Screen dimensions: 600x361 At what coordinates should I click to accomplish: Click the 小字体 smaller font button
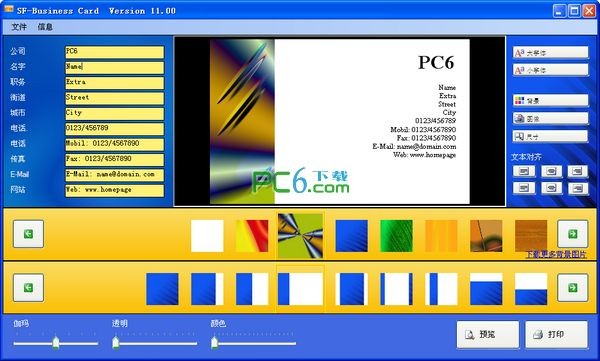coord(550,70)
